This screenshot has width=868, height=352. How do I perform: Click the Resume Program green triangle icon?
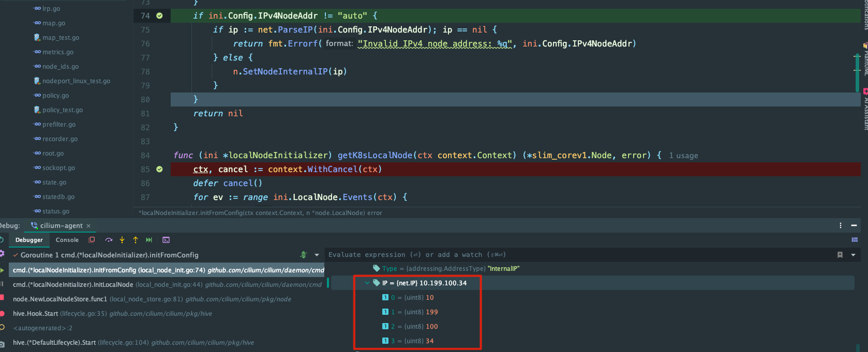[2, 270]
